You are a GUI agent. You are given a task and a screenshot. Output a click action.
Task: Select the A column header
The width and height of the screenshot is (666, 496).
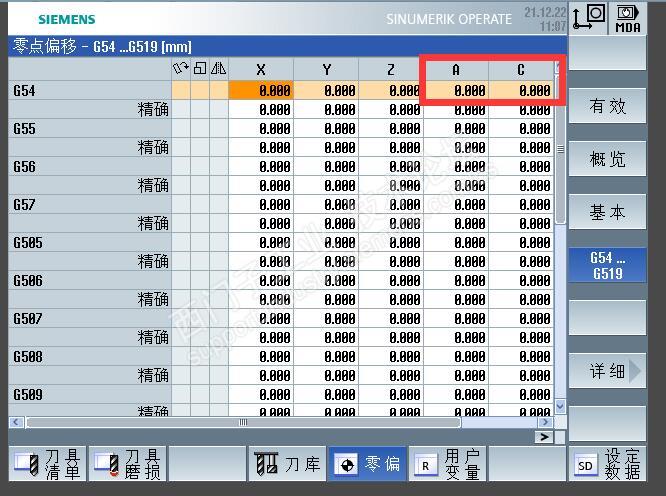click(456, 70)
